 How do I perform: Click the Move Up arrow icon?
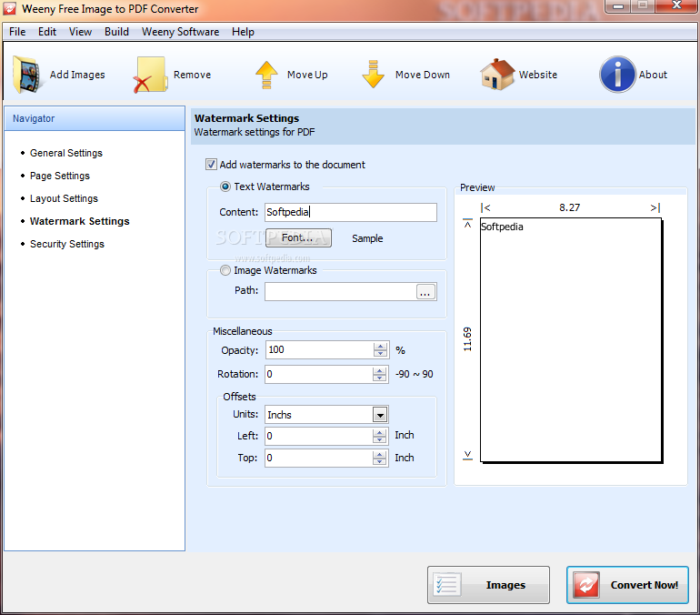pyautogui.click(x=266, y=75)
